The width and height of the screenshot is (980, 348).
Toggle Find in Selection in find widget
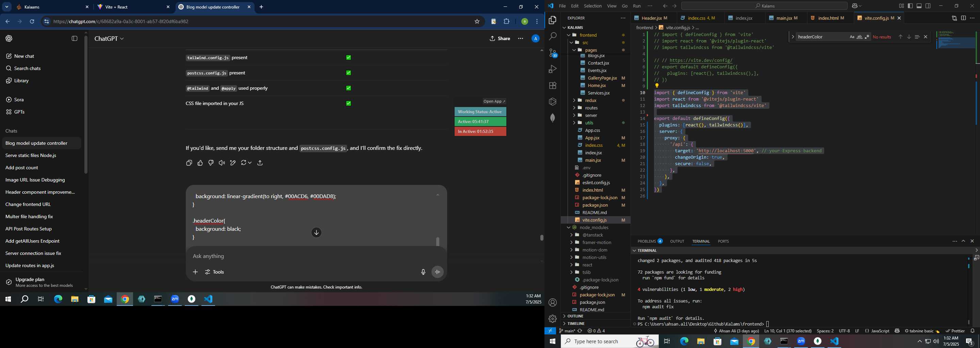click(x=917, y=37)
